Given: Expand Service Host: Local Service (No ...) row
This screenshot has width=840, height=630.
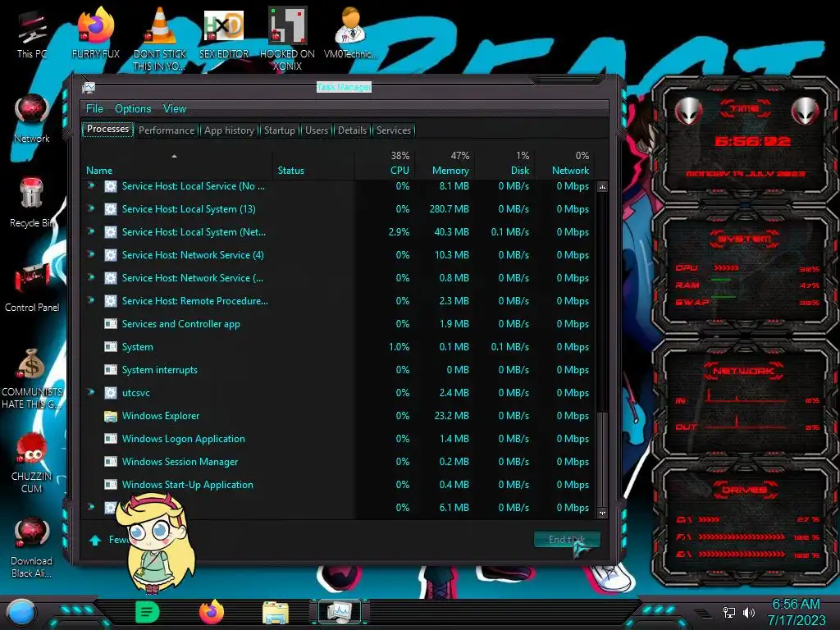Looking at the screenshot, I should (x=91, y=186).
